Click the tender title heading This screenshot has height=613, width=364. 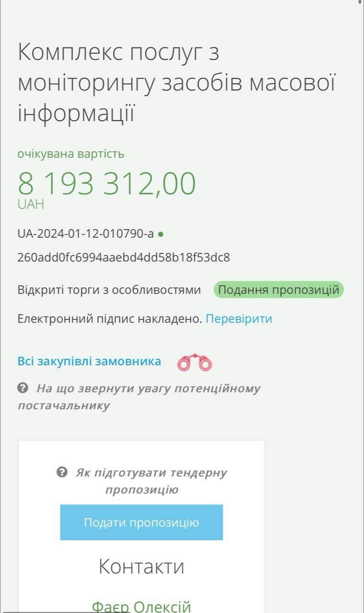point(176,83)
